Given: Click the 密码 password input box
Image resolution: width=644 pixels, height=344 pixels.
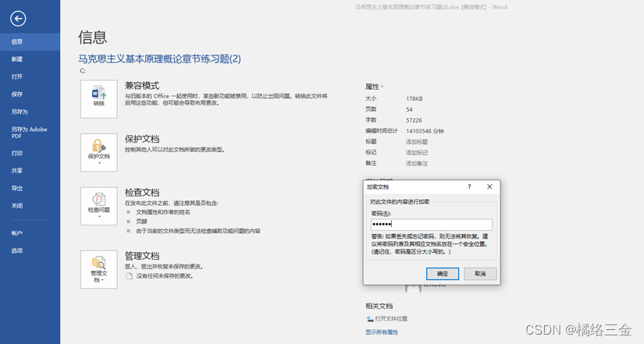Looking at the screenshot, I should [x=431, y=224].
